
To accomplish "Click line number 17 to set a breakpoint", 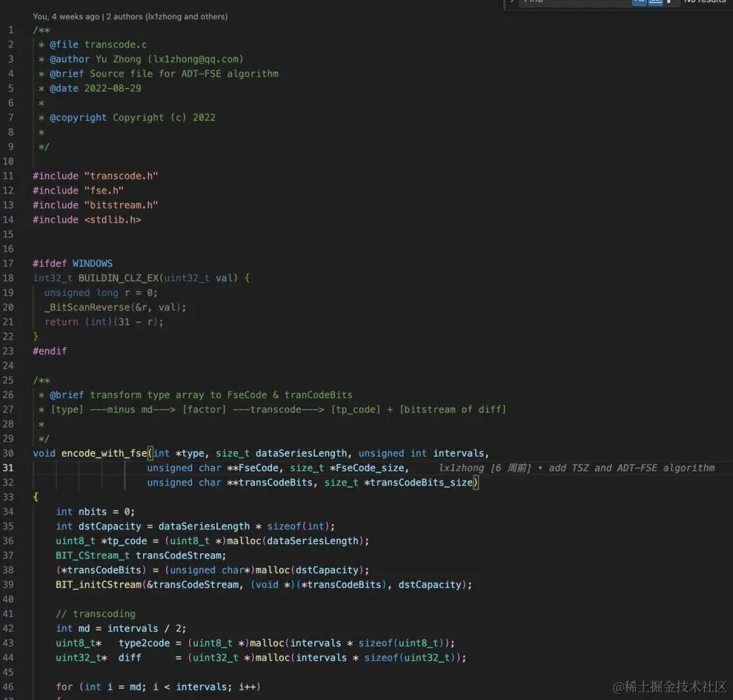I will tap(9, 263).
